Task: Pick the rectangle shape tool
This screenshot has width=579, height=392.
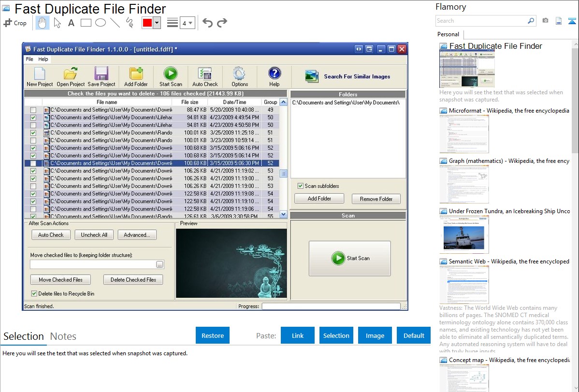Action: (86, 23)
